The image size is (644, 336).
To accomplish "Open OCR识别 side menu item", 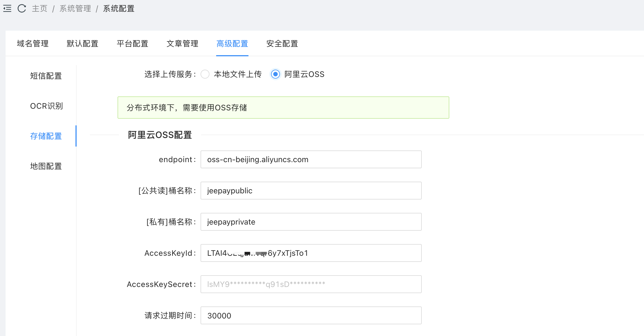I will (46, 106).
